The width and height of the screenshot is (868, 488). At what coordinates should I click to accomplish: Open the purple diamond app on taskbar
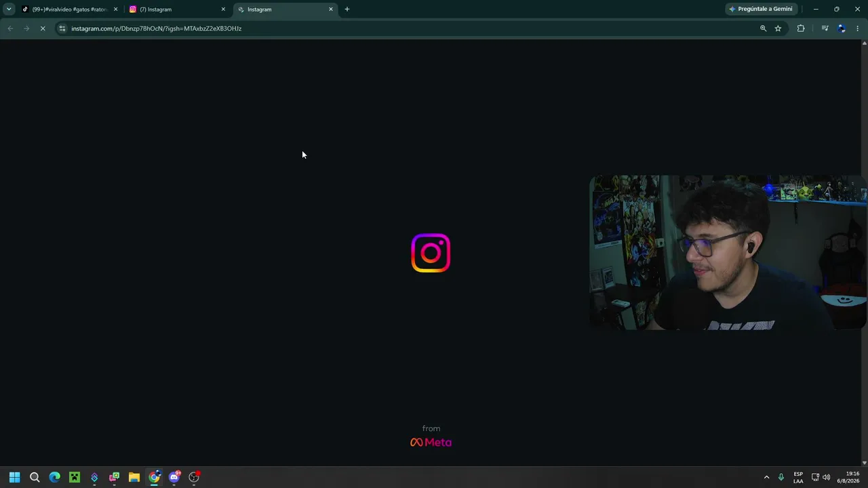click(x=94, y=477)
